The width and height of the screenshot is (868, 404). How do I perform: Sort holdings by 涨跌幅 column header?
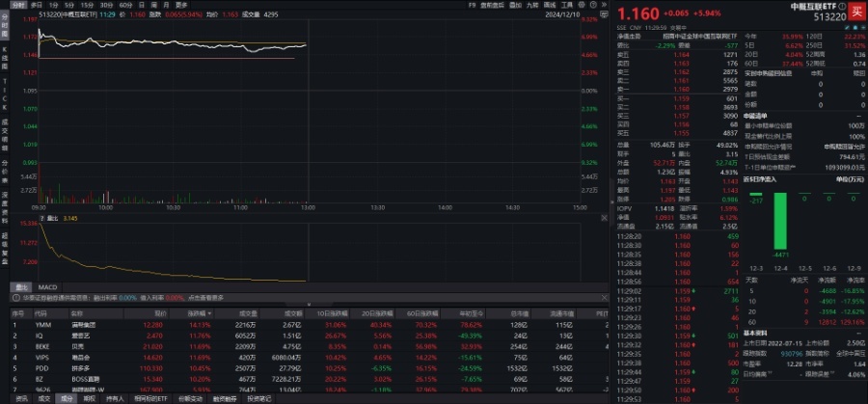tap(198, 312)
